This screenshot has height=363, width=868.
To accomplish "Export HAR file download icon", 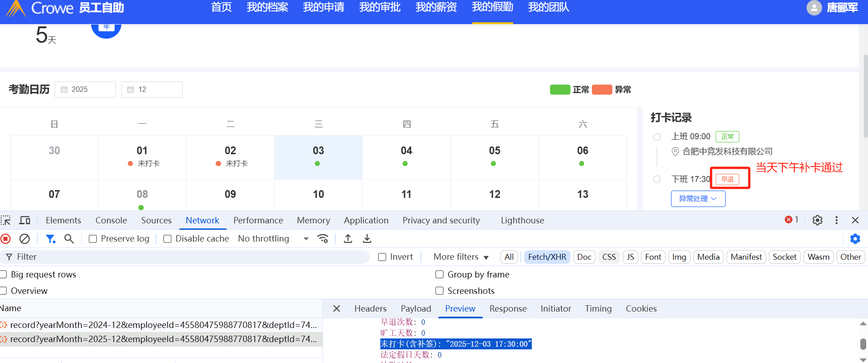I will (x=367, y=239).
